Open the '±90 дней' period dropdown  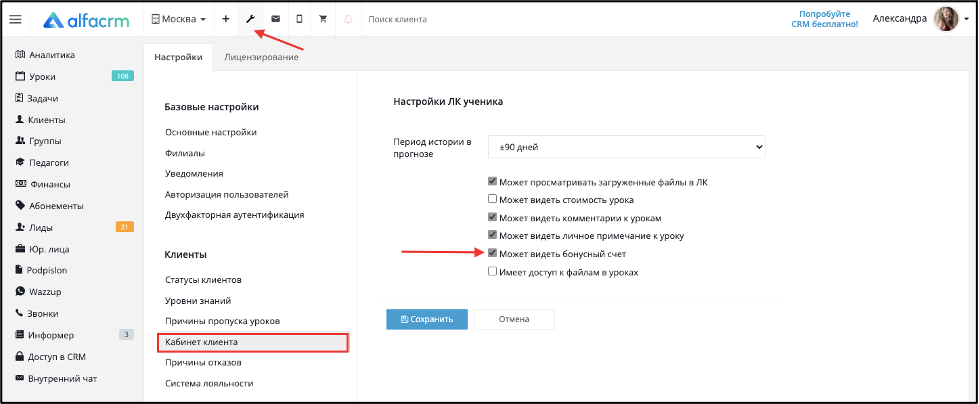coord(626,147)
